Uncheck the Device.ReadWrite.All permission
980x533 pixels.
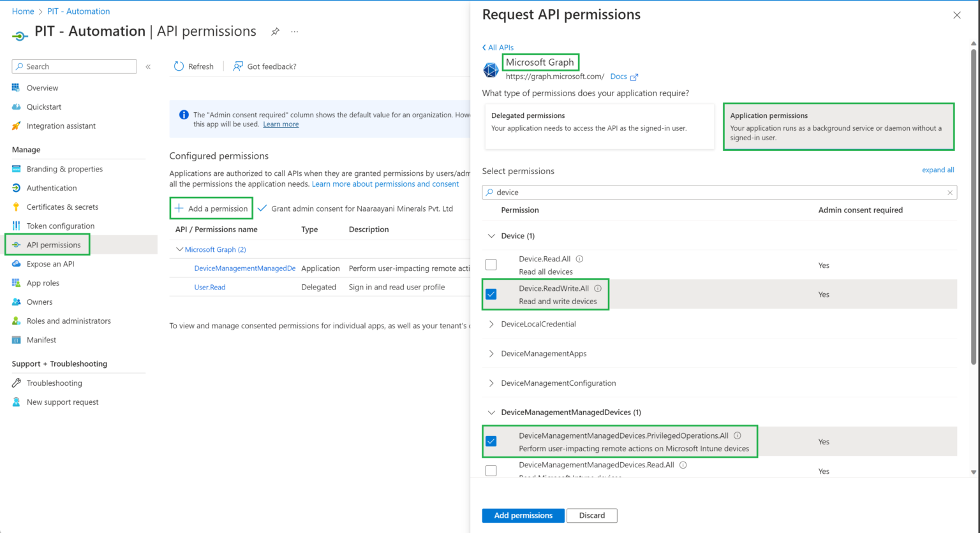[491, 294]
